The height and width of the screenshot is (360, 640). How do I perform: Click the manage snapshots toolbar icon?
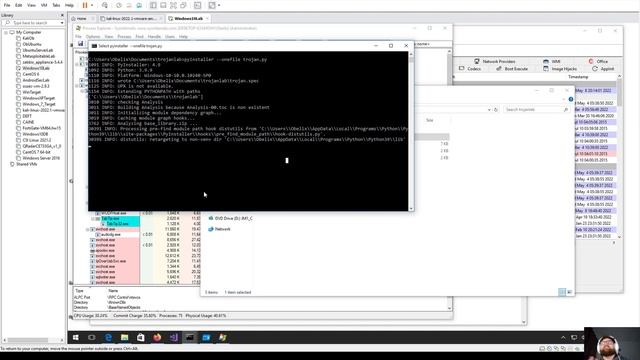pos(139,5)
